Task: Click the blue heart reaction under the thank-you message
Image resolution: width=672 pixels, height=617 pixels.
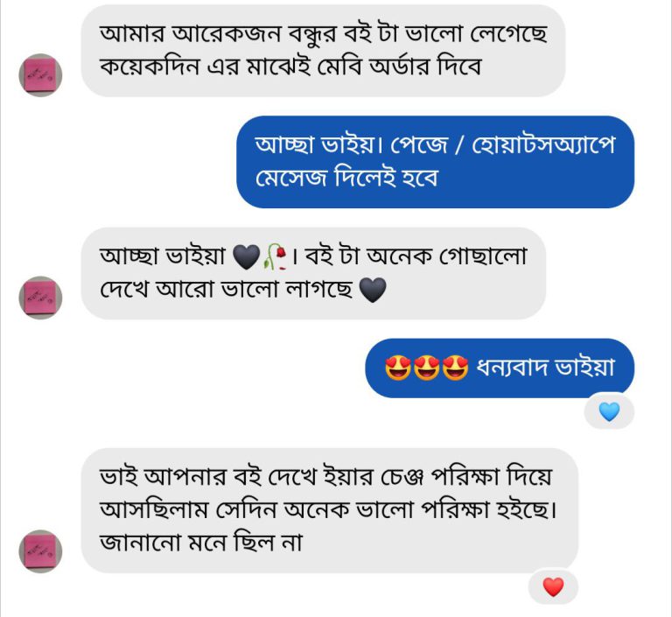Action: click(x=609, y=411)
